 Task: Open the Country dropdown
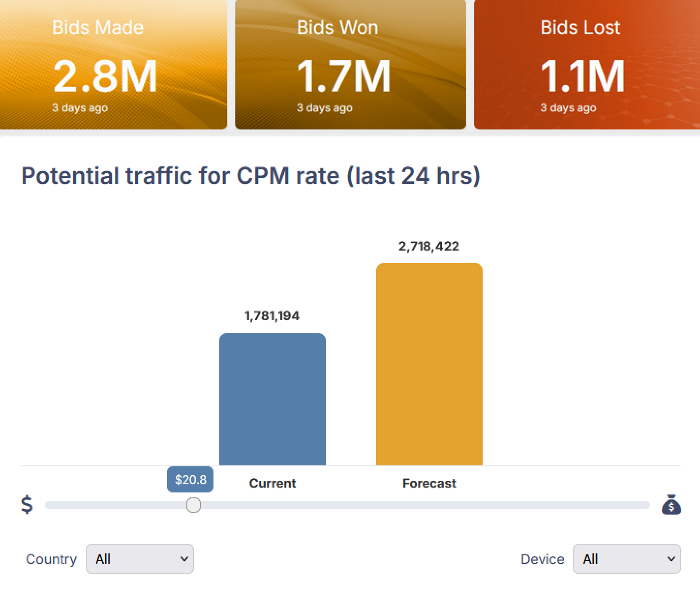click(140, 559)
